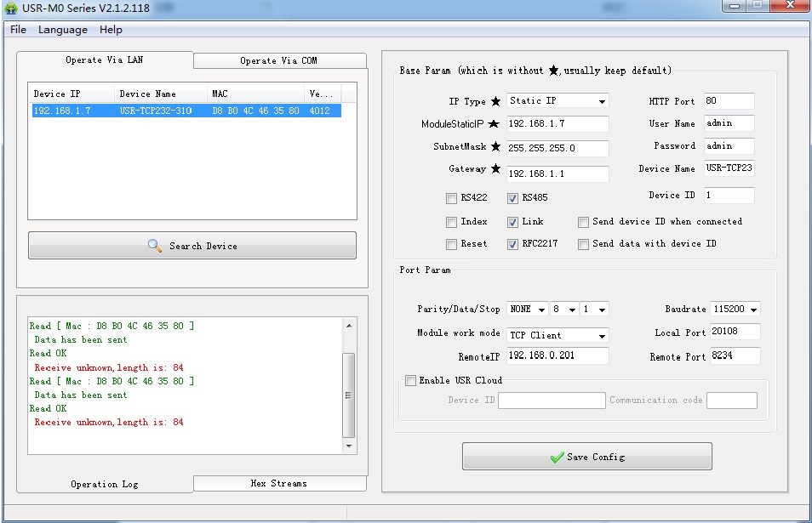
Task: Check Send device ID when connected
Action: (584, 222)
